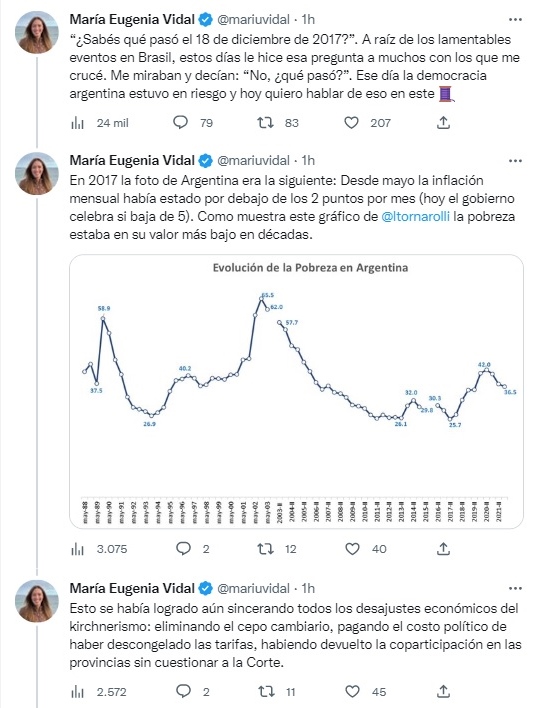Retweet the third tweet with 11 retweets
Screen dimensions: 537x708
point(265,691)
